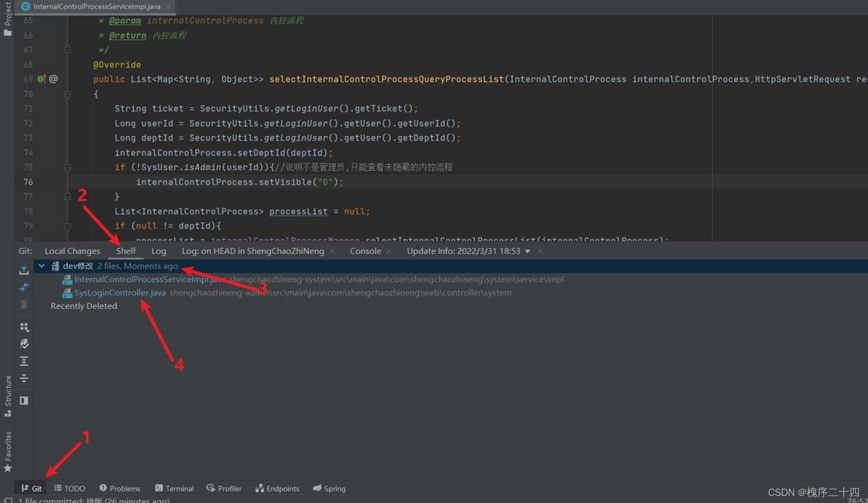Collapse the 'dev修改' shelved changelist
This screenshot has height=503, width=868.
tap(42, 266)
